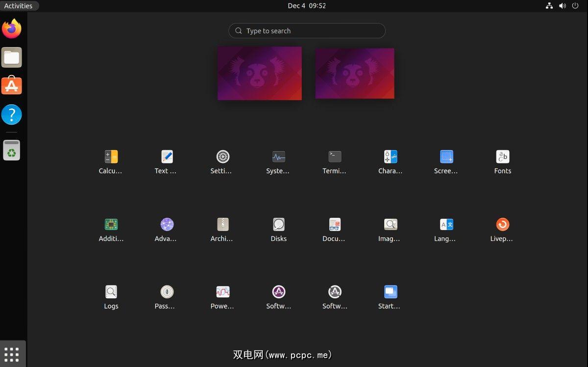Switch to the second workspace thumbnail
Screen dimensions: 588x367
point(355,73)
